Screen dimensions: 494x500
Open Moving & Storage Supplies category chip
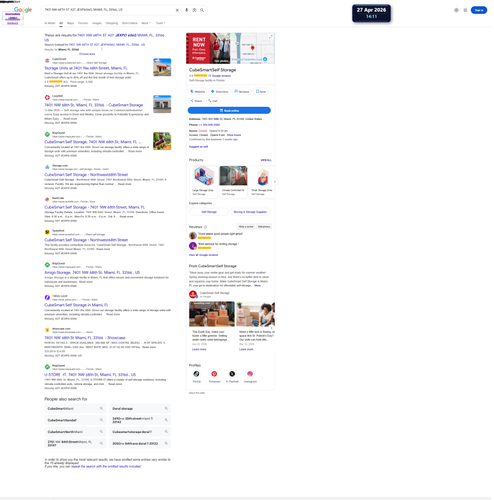[250, 212]
